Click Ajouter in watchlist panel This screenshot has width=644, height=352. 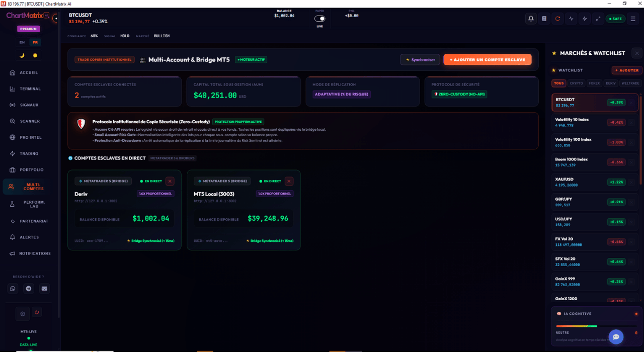(626, 70)
